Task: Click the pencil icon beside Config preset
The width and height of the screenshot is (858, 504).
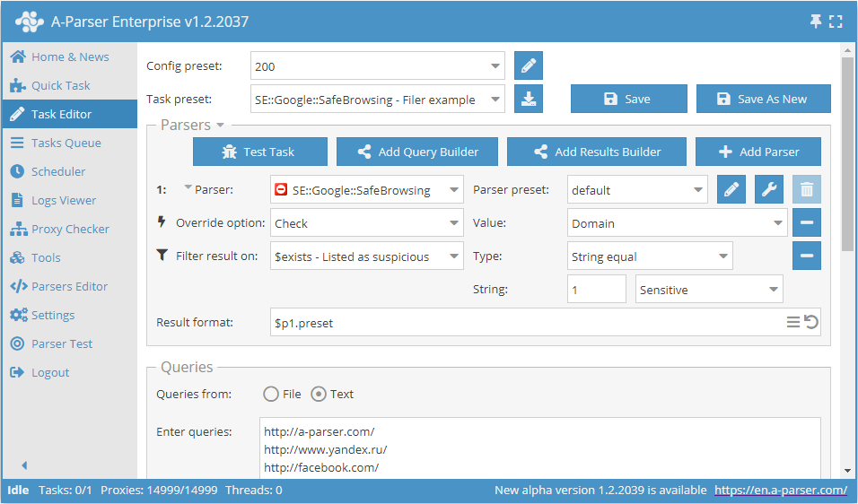Action: (x=529, y=66)
